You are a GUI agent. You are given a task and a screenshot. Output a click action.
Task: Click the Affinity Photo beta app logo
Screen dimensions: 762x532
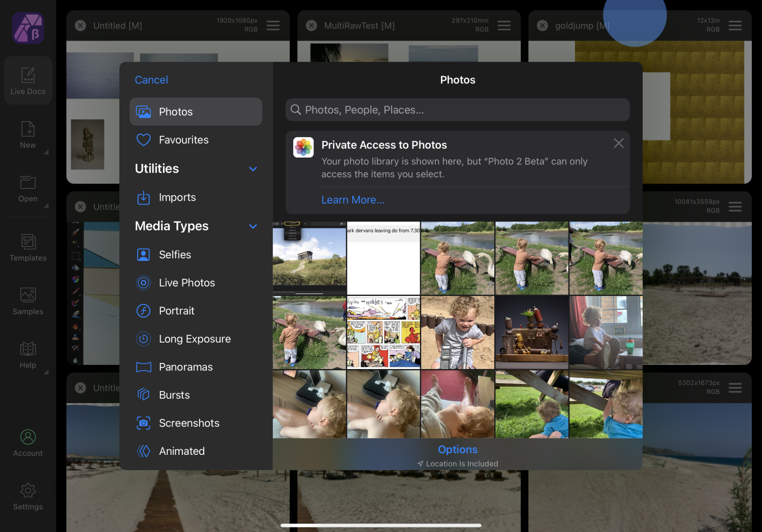[28, 28]
